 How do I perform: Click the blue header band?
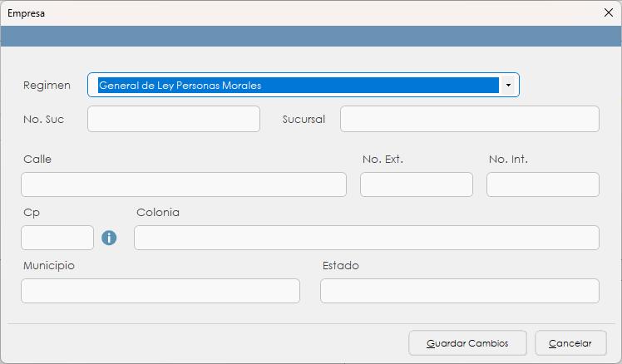tap(311, 37)
